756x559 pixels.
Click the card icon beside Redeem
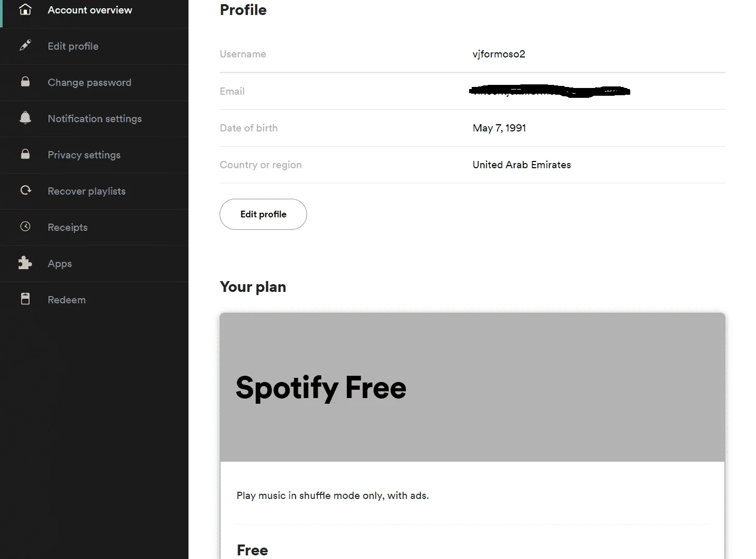click(25, 299)
